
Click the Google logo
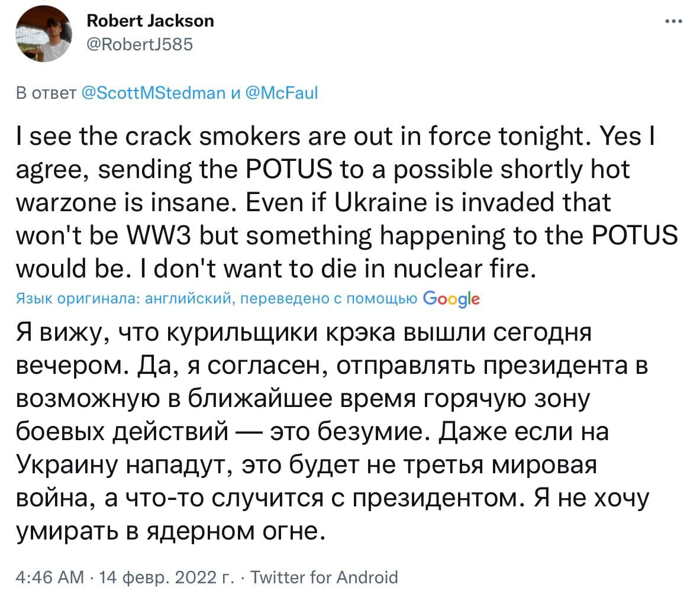coord(452,299)
